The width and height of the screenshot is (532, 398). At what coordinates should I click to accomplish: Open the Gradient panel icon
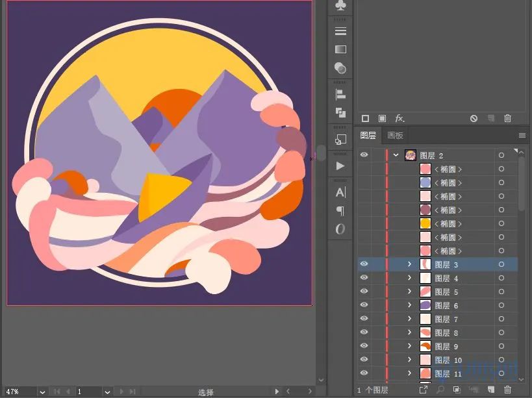coord(340,49)
